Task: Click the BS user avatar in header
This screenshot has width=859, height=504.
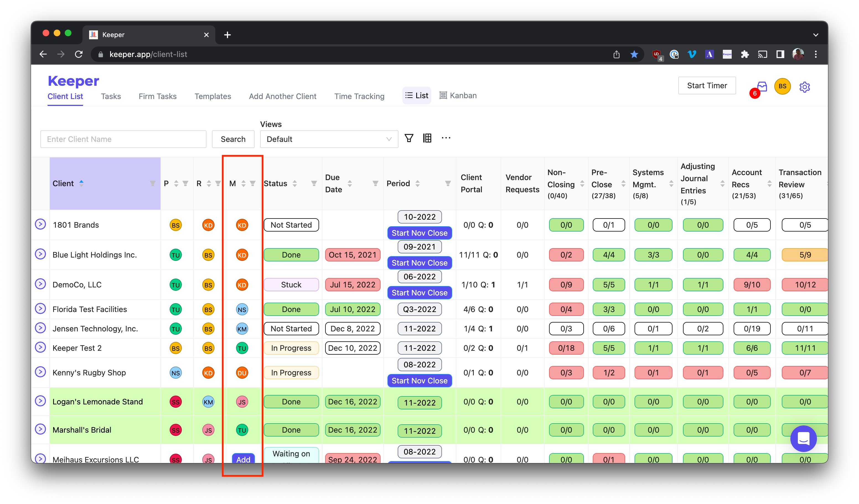Action: (x=782, y=86)
